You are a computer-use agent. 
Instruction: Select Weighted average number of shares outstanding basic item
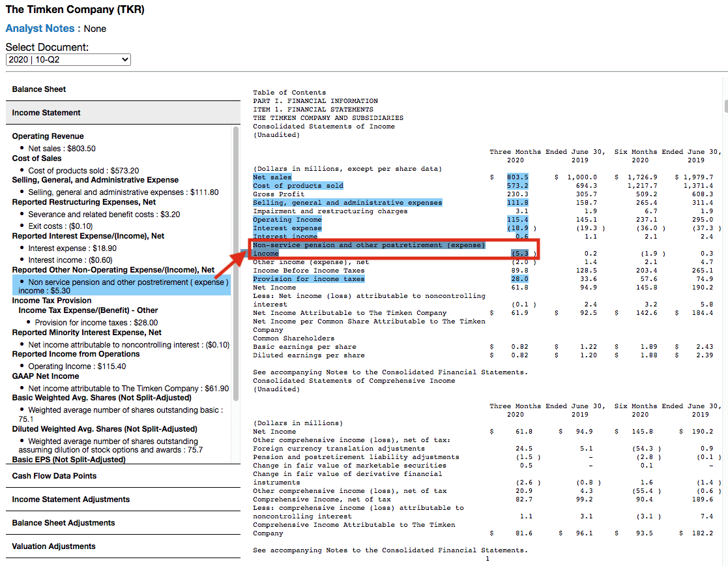pos(121,415)
